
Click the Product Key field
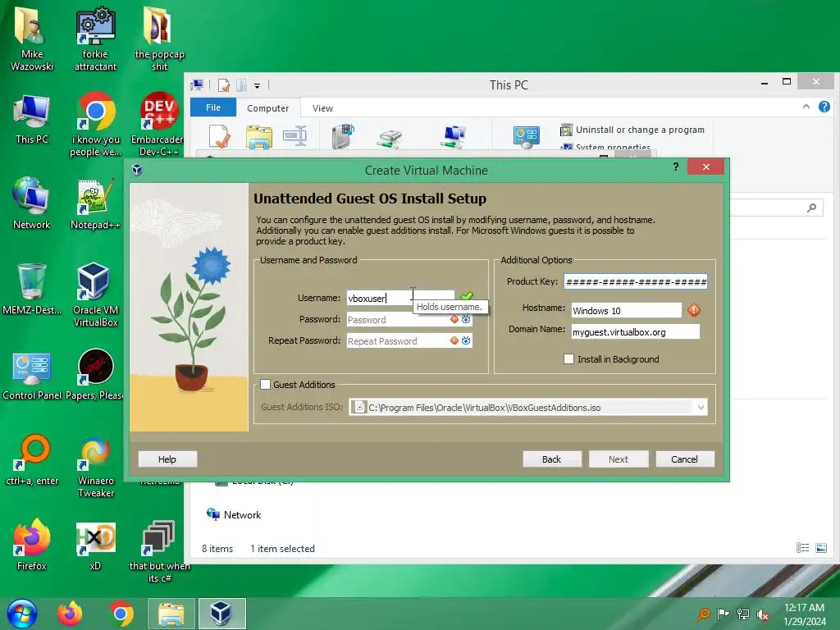[636, 282]
